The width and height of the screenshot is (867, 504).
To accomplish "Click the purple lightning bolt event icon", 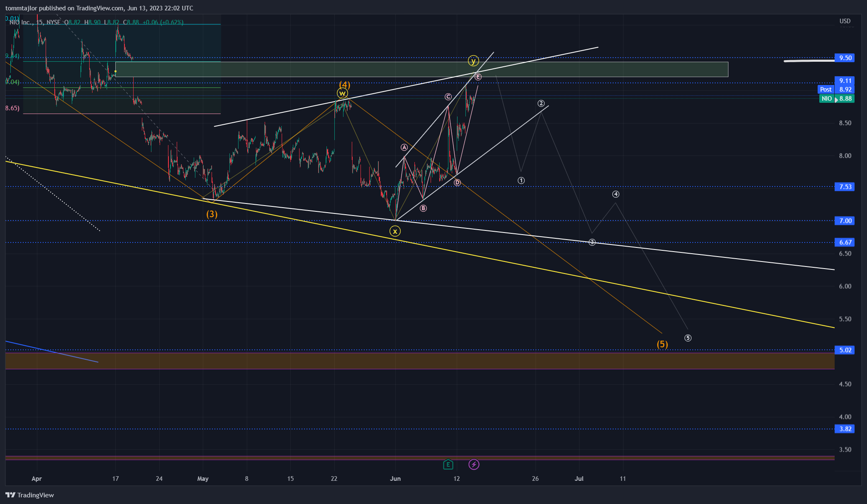I will pyautogui.click(x=474, y=465).
